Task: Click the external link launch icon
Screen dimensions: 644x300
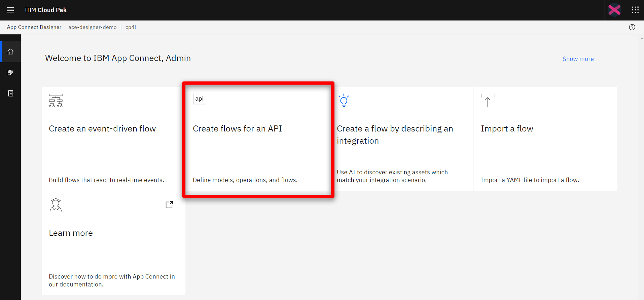Action: tap(169, 204)
